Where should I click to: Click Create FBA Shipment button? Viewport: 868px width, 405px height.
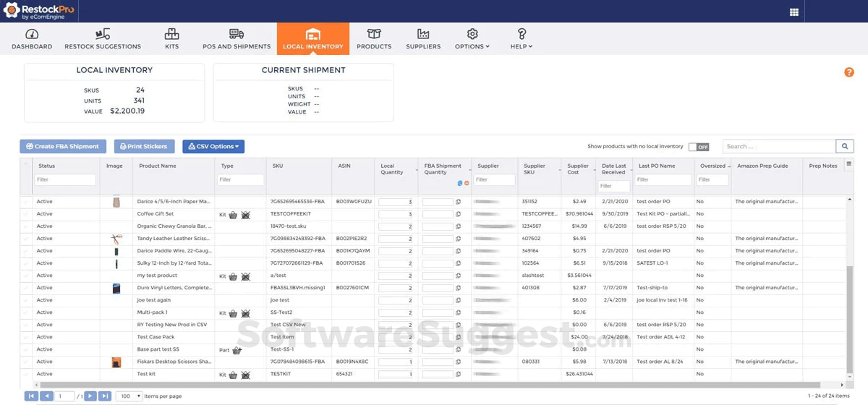[x=63, y=146]
